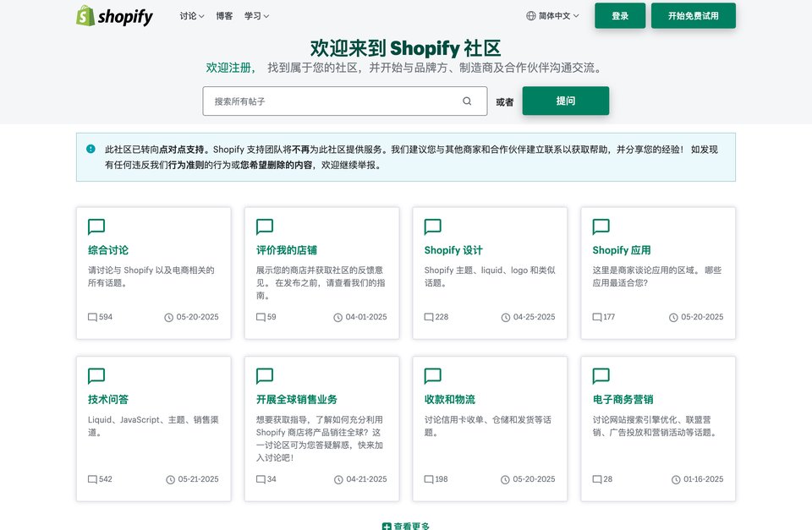Click the 登录 button
Screen dimensions: 812x530
pyautogui.click(x=620, y=15)
